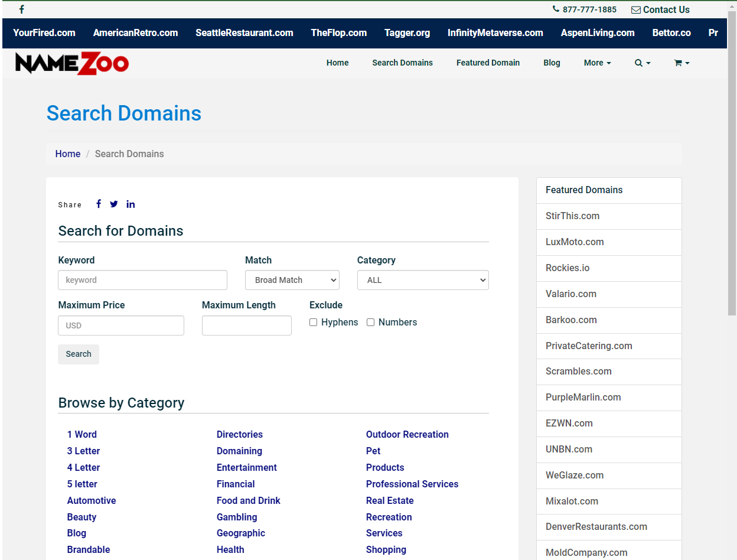Click the NameZoo logo
737x560 pixels.
point(72,63)
